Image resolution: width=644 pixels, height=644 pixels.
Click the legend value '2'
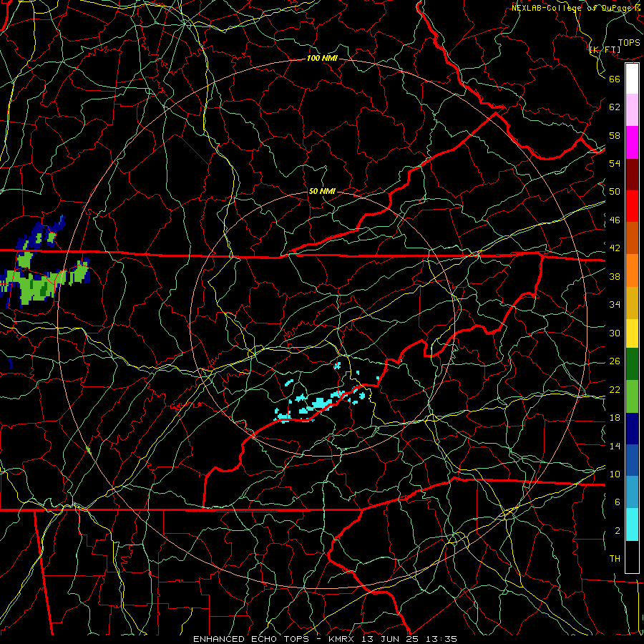point(618,531)
